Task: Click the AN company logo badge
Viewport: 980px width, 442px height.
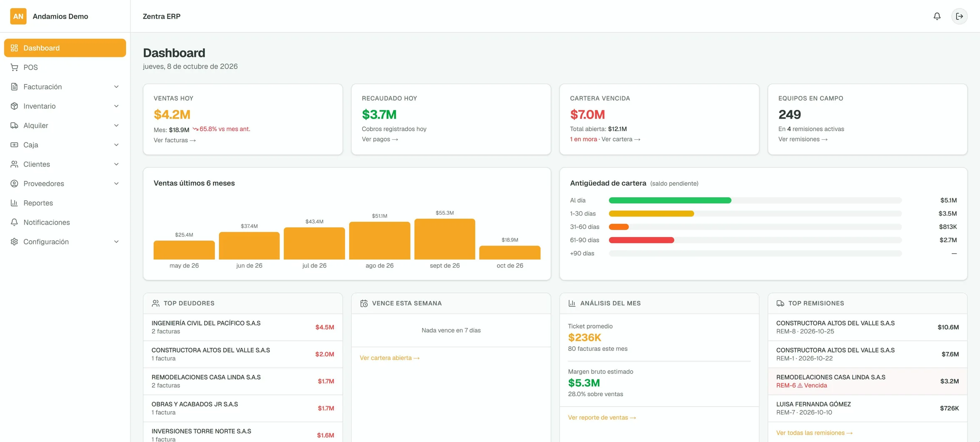Action: 18,16
